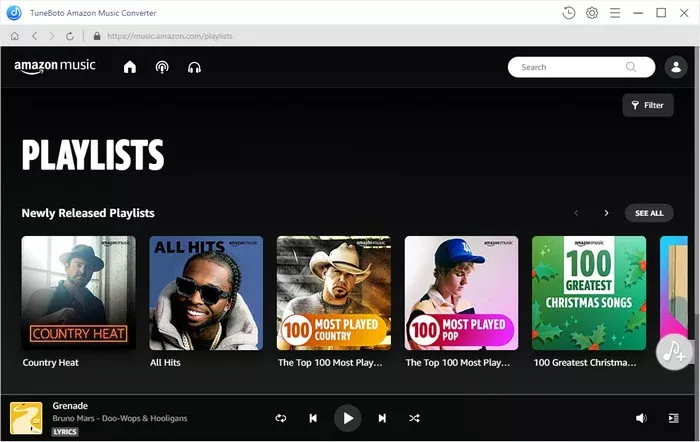Skip to next track

click(x=382, y=418)
